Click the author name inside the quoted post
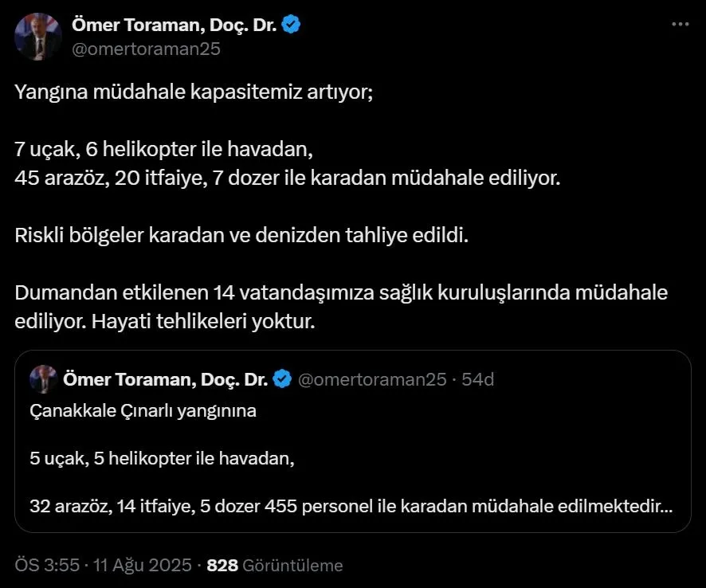 coord(165,379)
